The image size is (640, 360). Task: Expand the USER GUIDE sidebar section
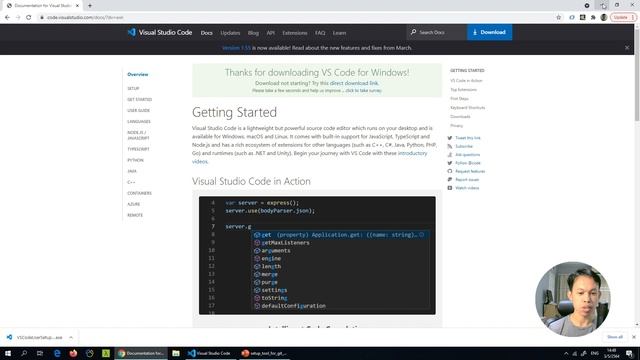[138, 110]
